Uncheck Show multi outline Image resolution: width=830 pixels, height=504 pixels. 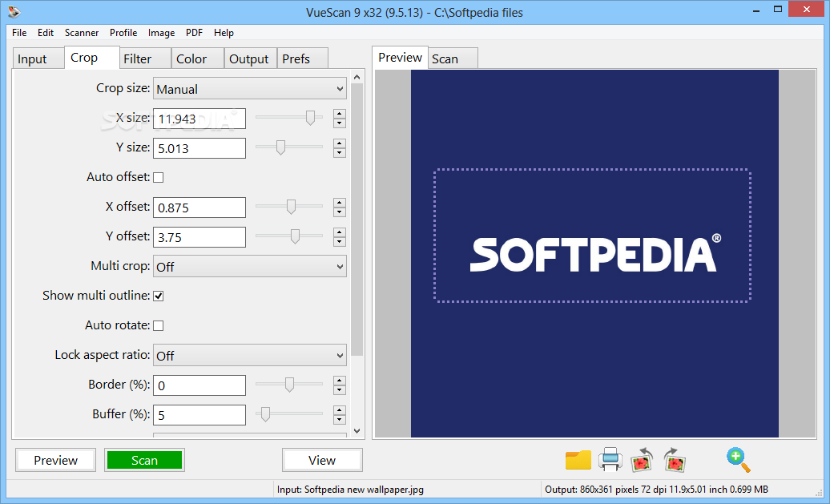pos(159,296)
